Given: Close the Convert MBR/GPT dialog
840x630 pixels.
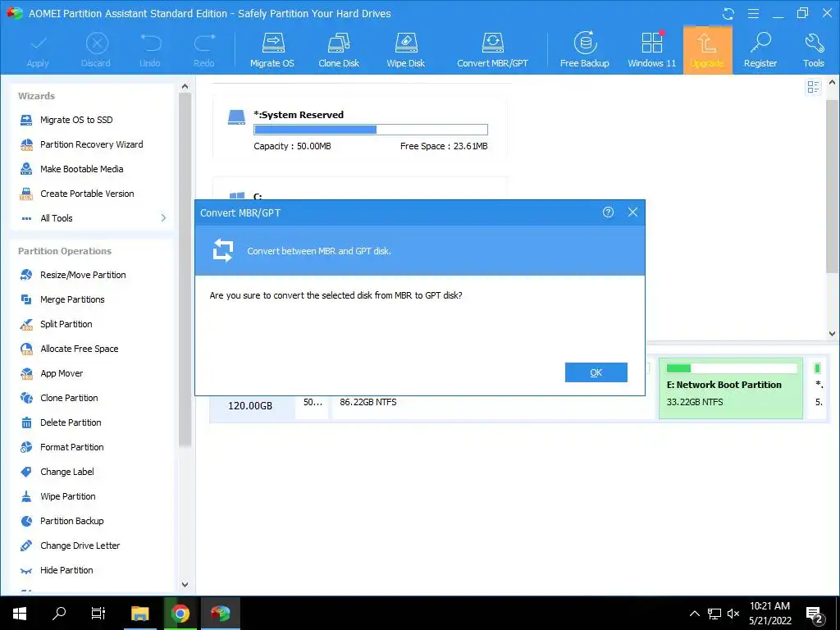Looking at the screenshot, I should click(x=632, y=212).
